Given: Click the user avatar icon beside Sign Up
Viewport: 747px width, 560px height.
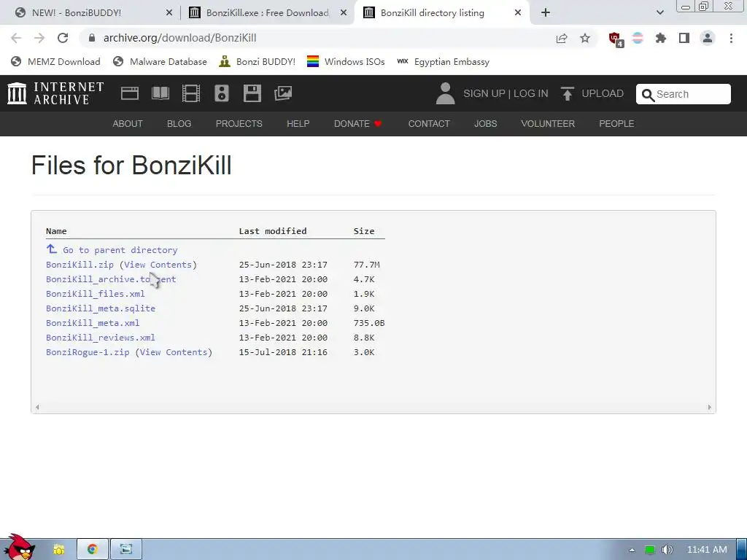Looking at the screenshot, I should (446, 93).
